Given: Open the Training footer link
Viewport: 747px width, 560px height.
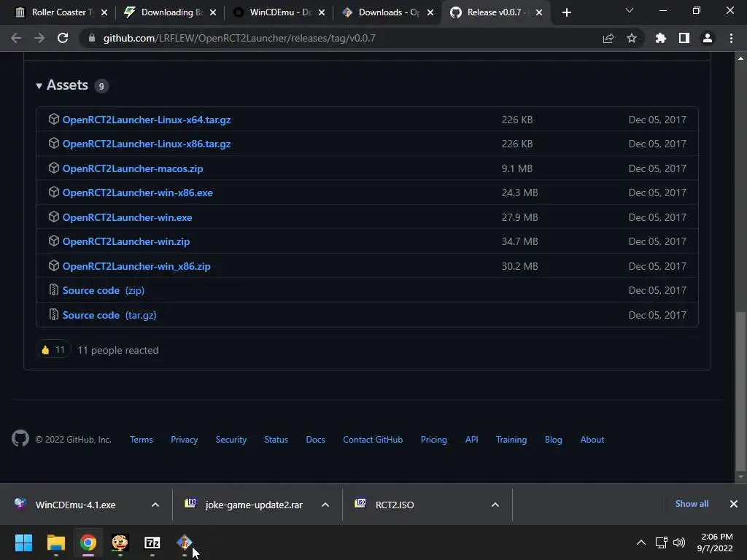Looking at the screenshot, I should point(511,440).
